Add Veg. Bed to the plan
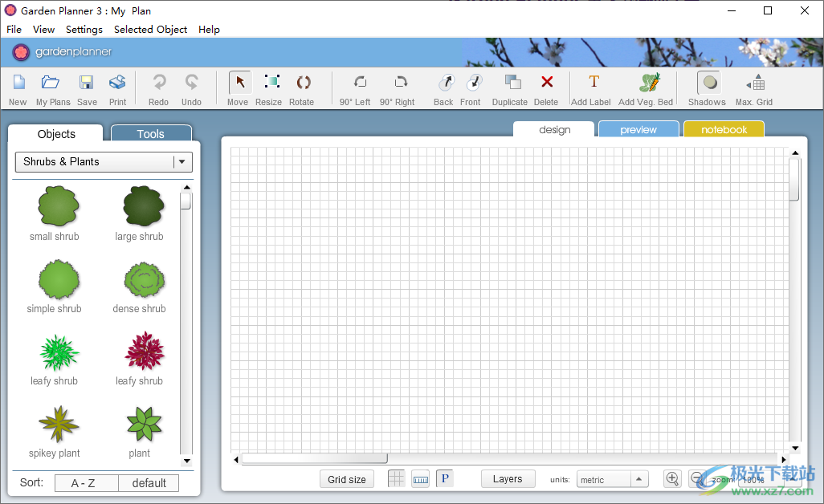 point(650,83)
